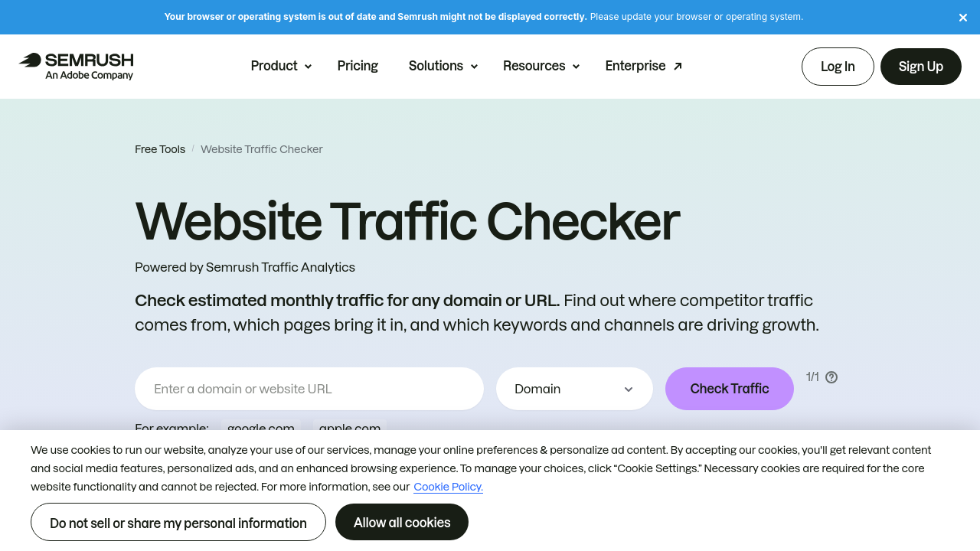The height and width of the screenshot is (551, 980).
Task: Go to the Pricing page
Action: point(358,66)
